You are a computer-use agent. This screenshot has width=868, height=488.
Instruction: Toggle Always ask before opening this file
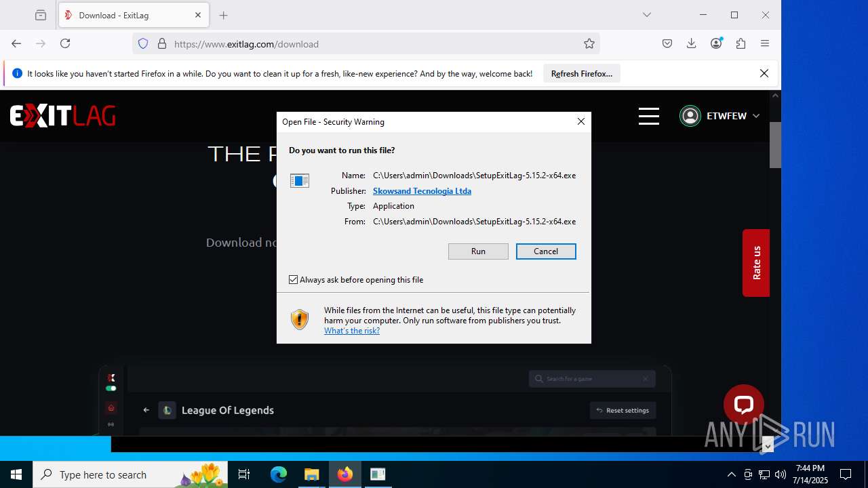[x=294, y=280]
